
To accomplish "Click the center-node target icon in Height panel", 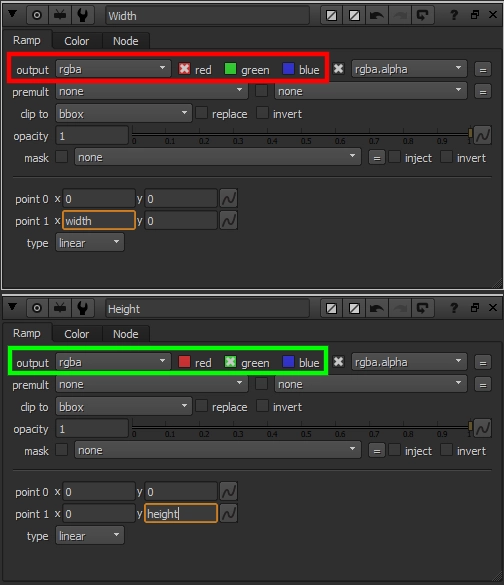I will (37, 308).
